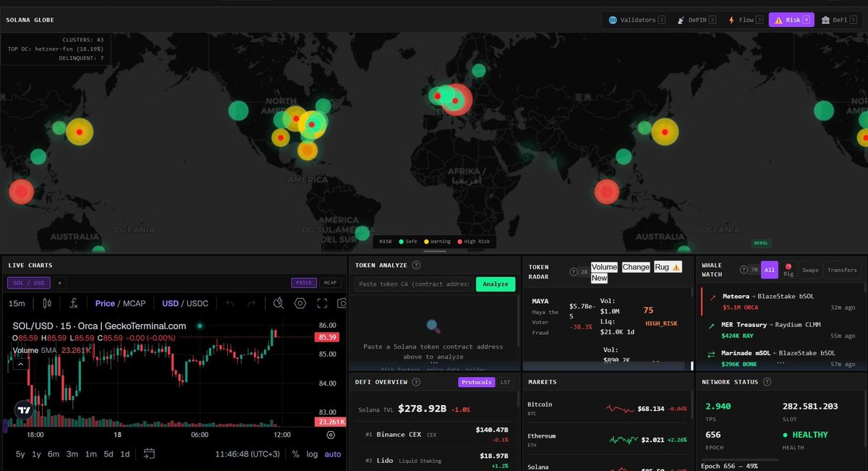Open the quick search lightning icon
This screenshot has width=868, height=471.
coord(279,304)
